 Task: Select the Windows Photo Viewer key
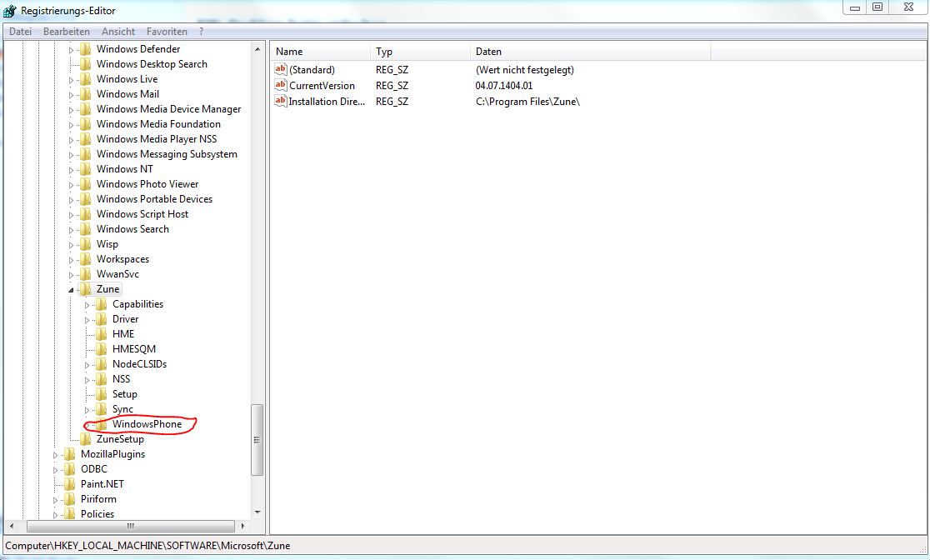point(147,184)
